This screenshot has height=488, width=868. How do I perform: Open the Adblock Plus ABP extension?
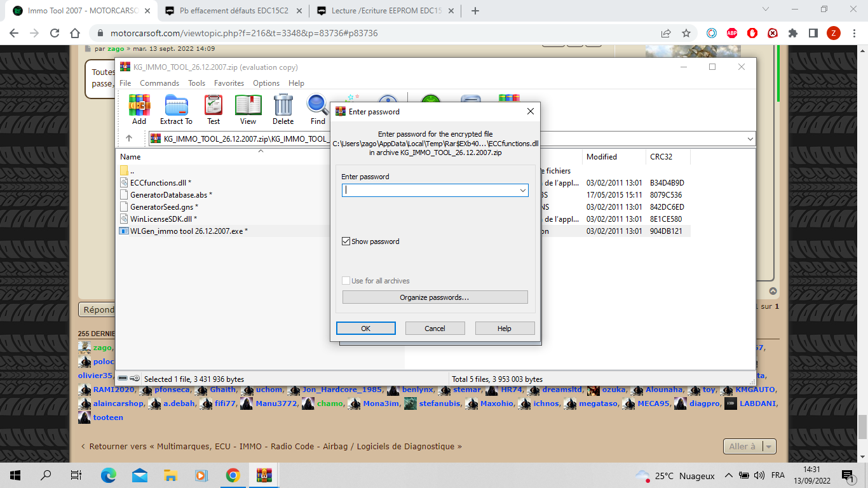[x=732, y=33]
